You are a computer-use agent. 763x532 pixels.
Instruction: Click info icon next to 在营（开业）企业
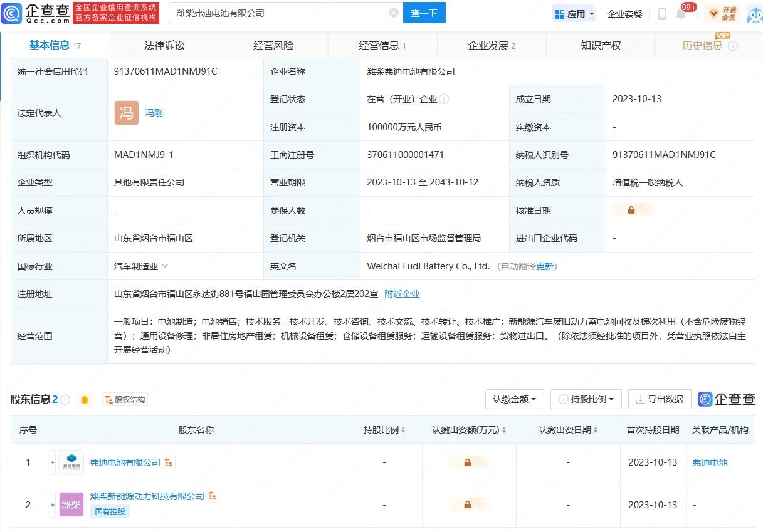point(444,99)
